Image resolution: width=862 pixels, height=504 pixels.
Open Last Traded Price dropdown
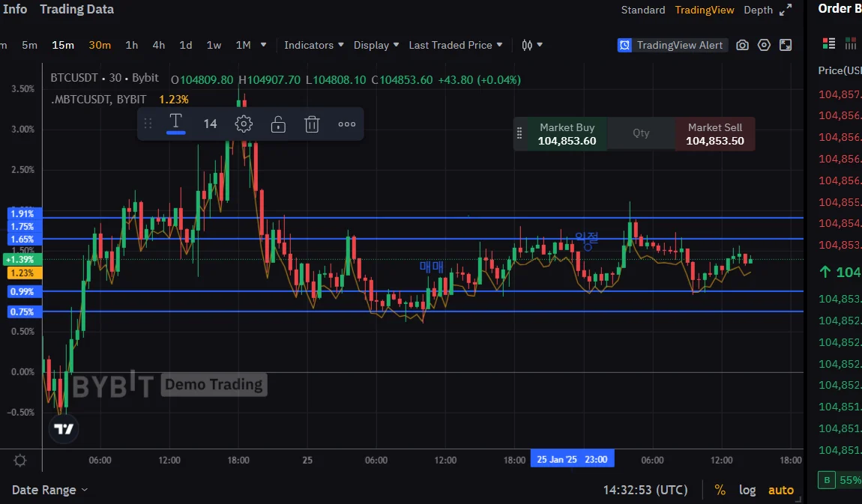click(x=455, y=45)
